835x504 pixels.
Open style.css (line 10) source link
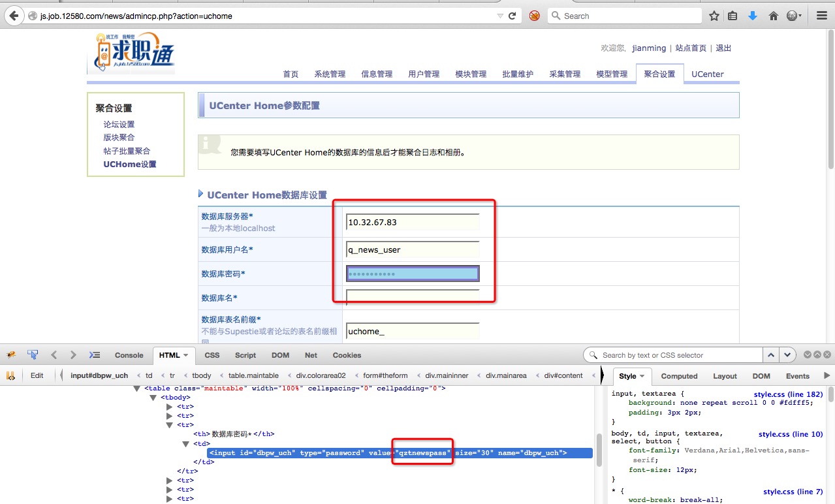[791, 434]
